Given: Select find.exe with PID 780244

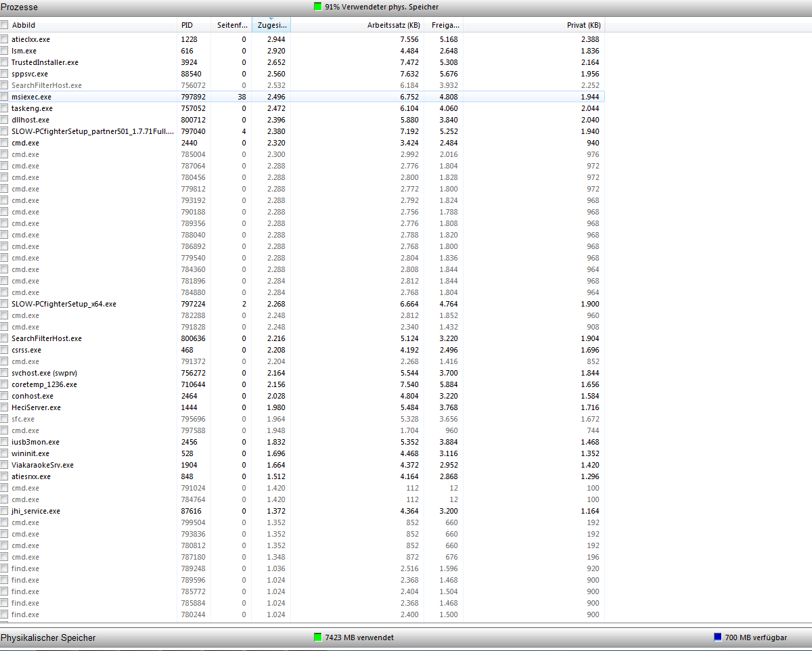Looking at the screenshot, I should click(25, 614).
